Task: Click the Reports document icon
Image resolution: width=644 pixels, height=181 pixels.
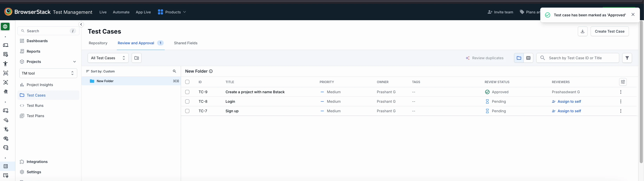Action: coord(22,51)
